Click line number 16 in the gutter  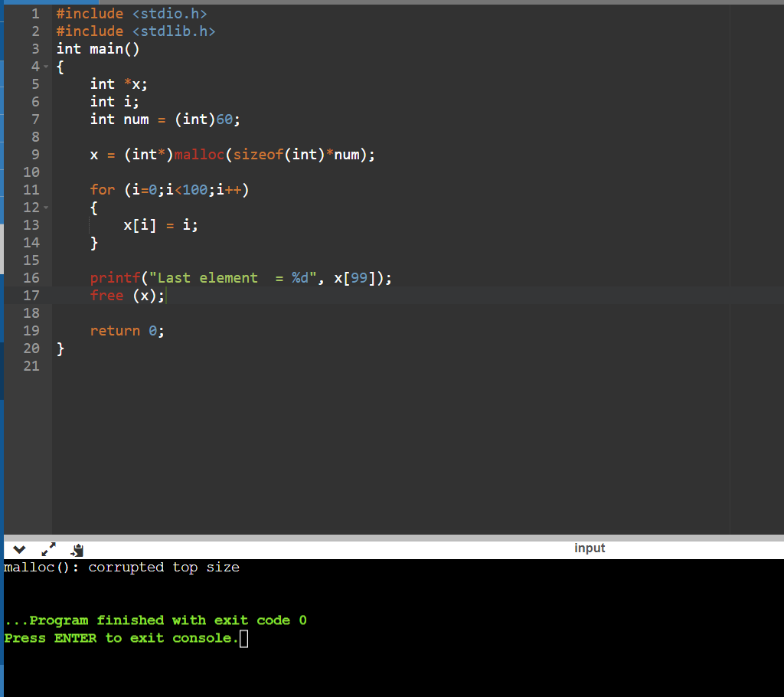tap(32, 277)
